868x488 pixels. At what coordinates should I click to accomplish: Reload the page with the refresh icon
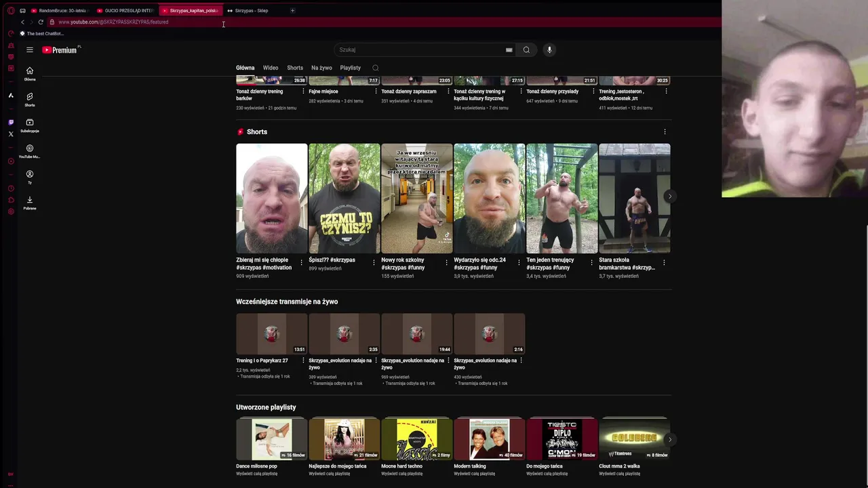(41, 22)
